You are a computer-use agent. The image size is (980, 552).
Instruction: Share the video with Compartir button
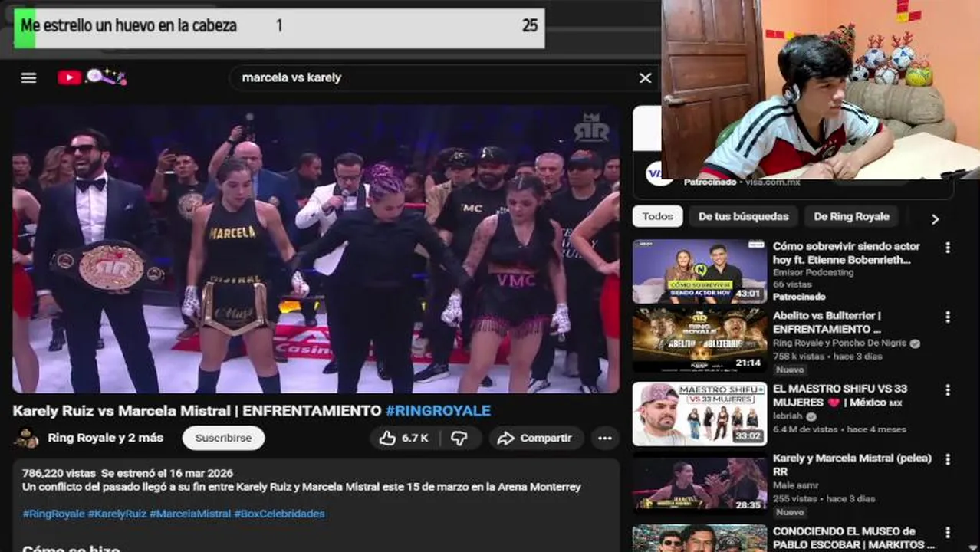pos(536,438)
